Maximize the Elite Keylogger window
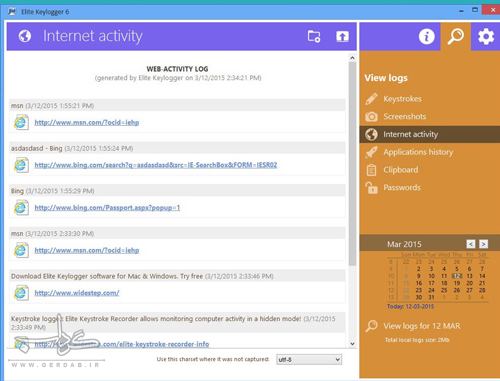The height and width of the screenshot is (381, 500). [x=475, y=10]
